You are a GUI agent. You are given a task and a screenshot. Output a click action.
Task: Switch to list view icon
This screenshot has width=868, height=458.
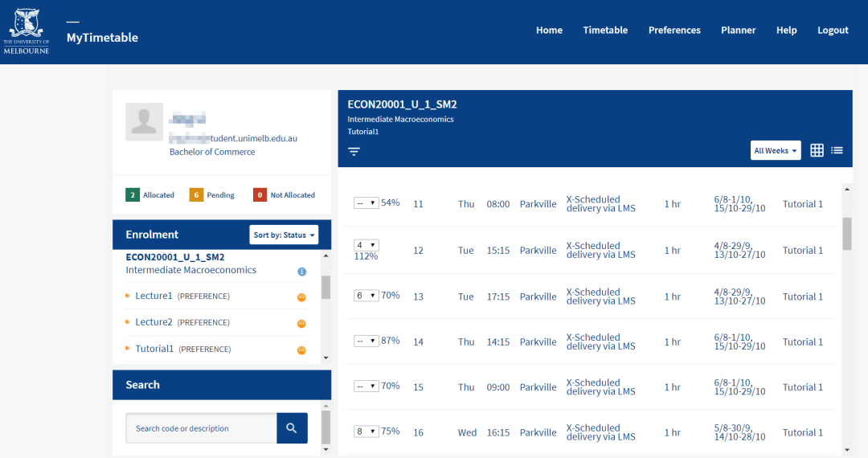(837, 150)
